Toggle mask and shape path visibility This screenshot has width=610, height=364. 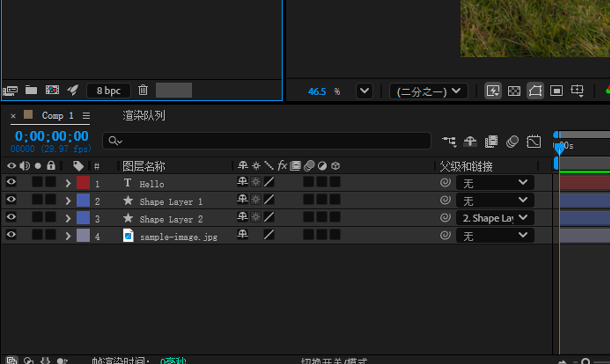(x=535, y=91)
